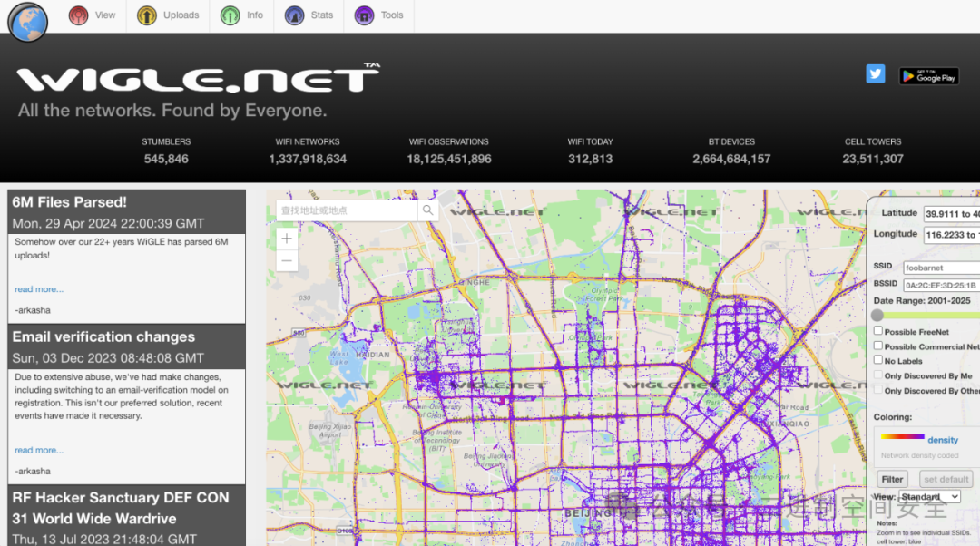Click the WiGLE globe logo icon

coord(28,22)
